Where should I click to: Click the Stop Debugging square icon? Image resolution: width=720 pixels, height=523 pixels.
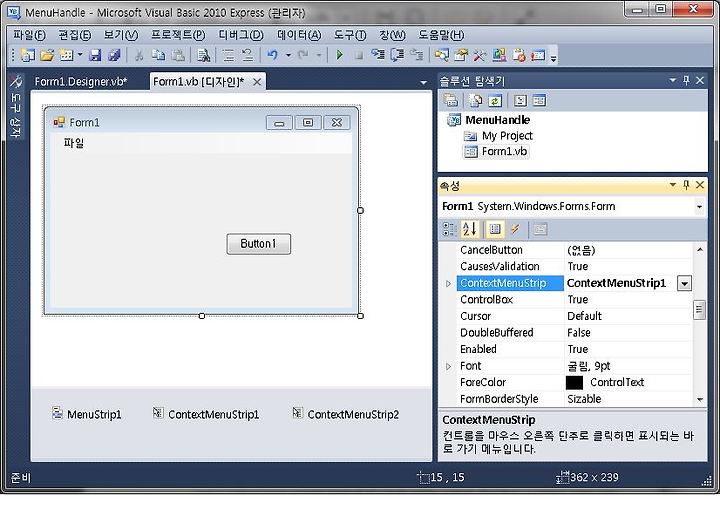point(359,56)
